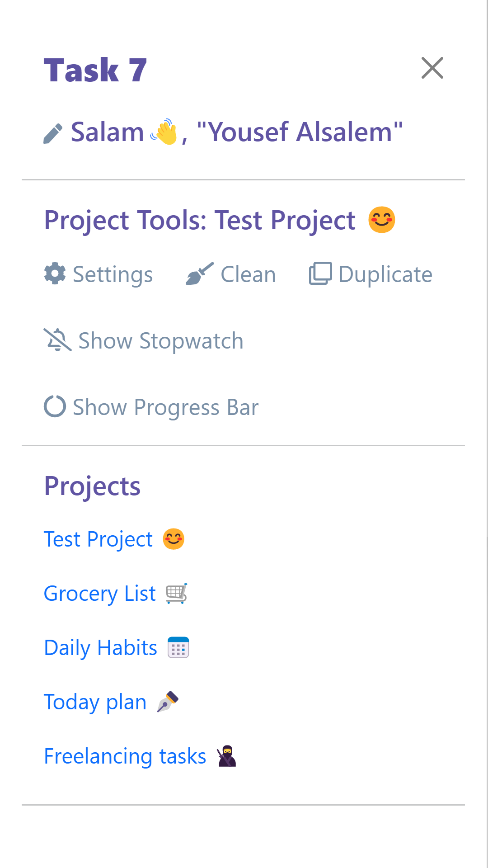Click the Duplicate copy icon

pyautogui.click(x=320, y=274)
